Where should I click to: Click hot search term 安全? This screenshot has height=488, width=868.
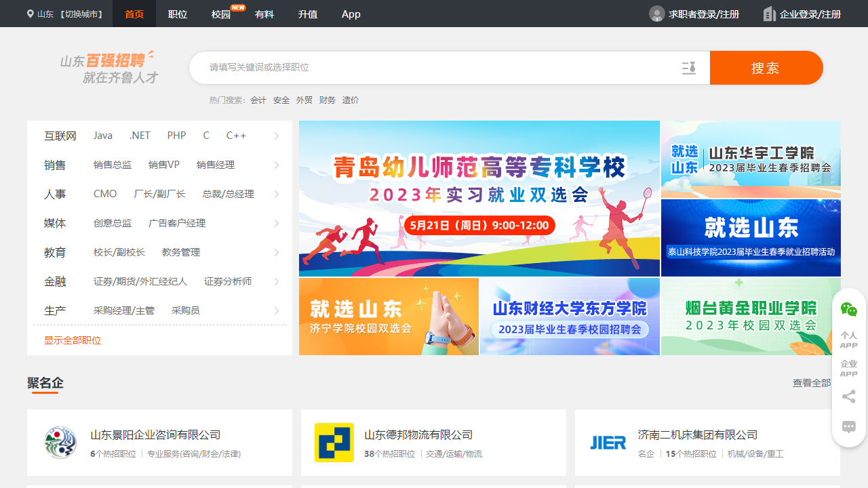coord(281,100)
